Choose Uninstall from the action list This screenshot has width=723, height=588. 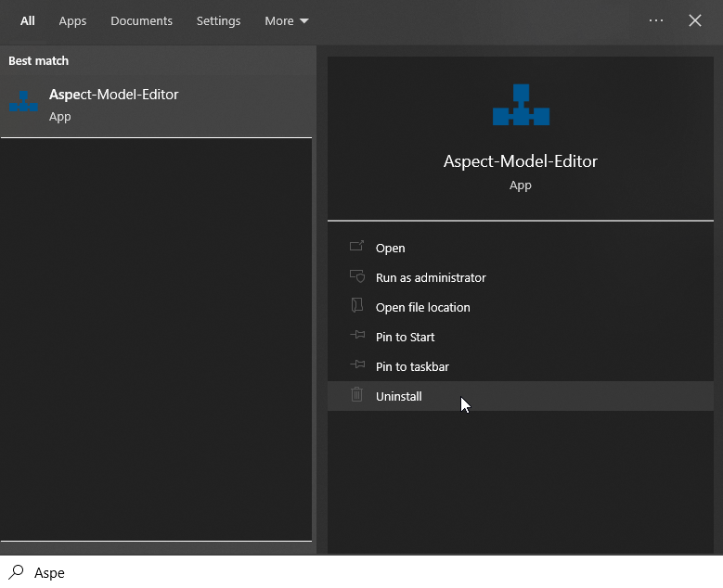click(399, 396)
